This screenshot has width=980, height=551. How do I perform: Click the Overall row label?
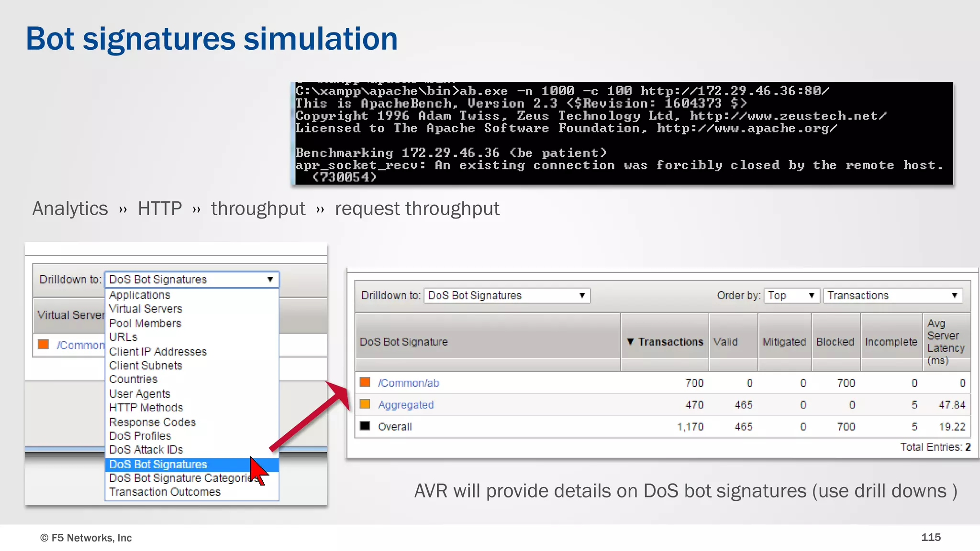395,427
